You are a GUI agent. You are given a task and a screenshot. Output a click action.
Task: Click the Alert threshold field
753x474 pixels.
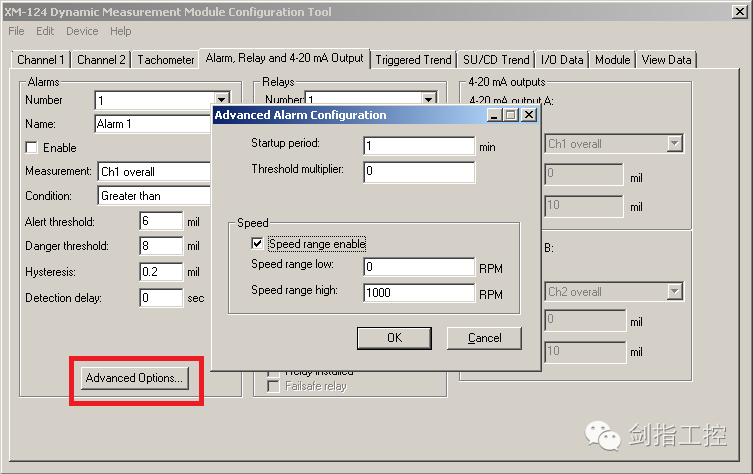coord(161,221)
